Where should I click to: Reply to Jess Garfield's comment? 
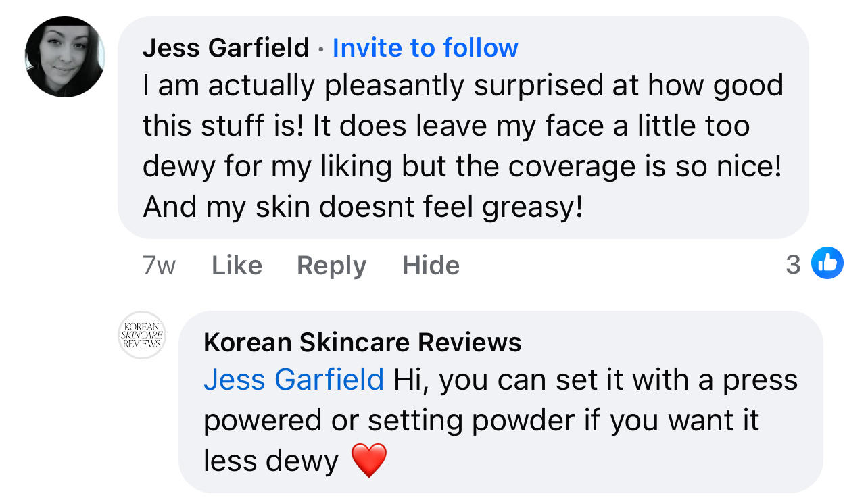(331, 266)
